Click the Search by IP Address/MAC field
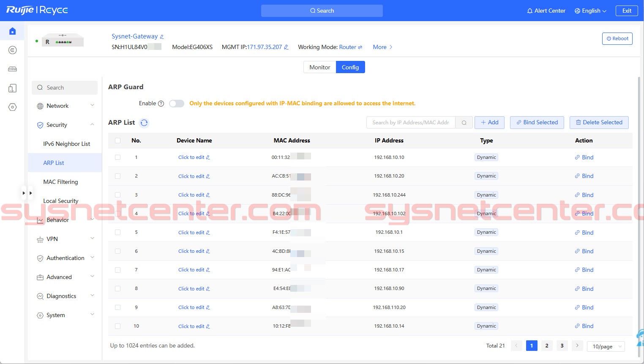 coord(410,123)
